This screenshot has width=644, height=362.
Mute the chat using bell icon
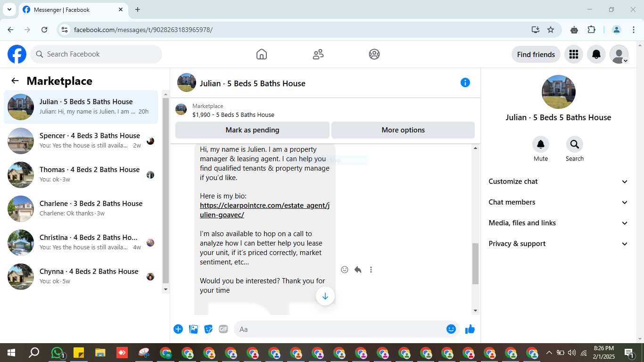tap(541, 144)
